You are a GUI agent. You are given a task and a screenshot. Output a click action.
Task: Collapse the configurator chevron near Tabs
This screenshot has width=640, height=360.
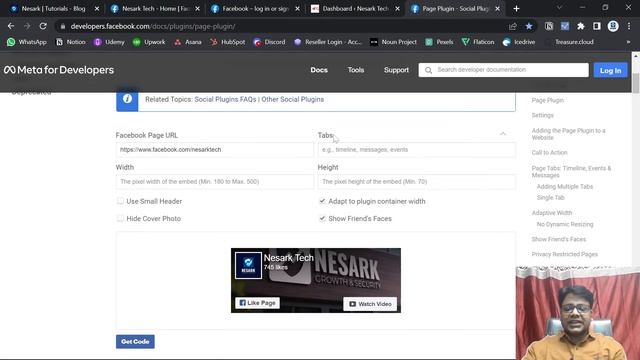[x=503, y=134]
